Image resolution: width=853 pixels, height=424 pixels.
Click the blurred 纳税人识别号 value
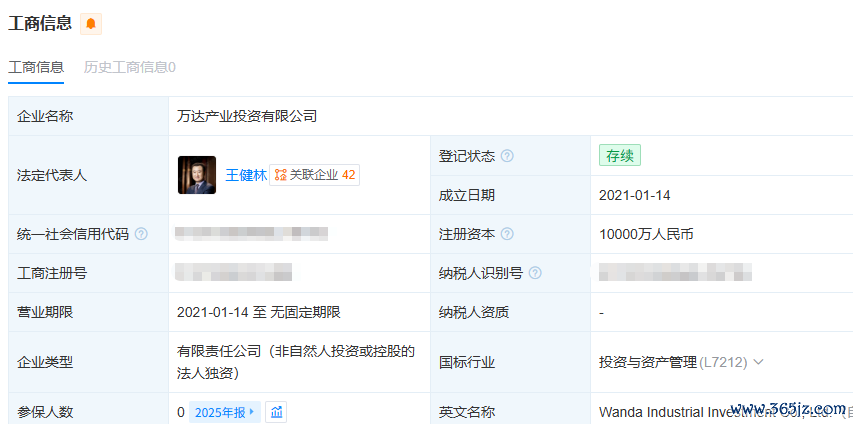pos(675,272)
